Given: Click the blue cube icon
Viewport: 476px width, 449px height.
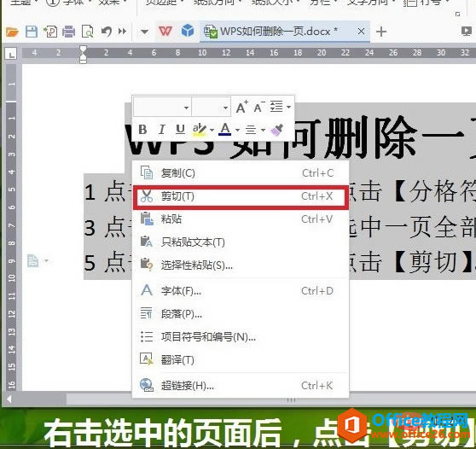Looking at the screenshot, I should click(188, 31).
